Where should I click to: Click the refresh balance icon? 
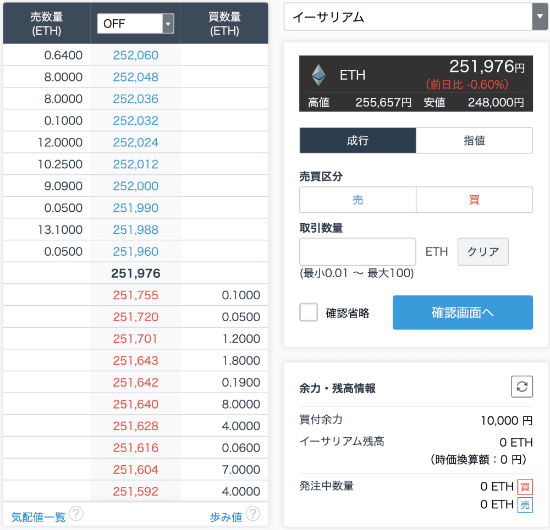(x=522, y=387)
